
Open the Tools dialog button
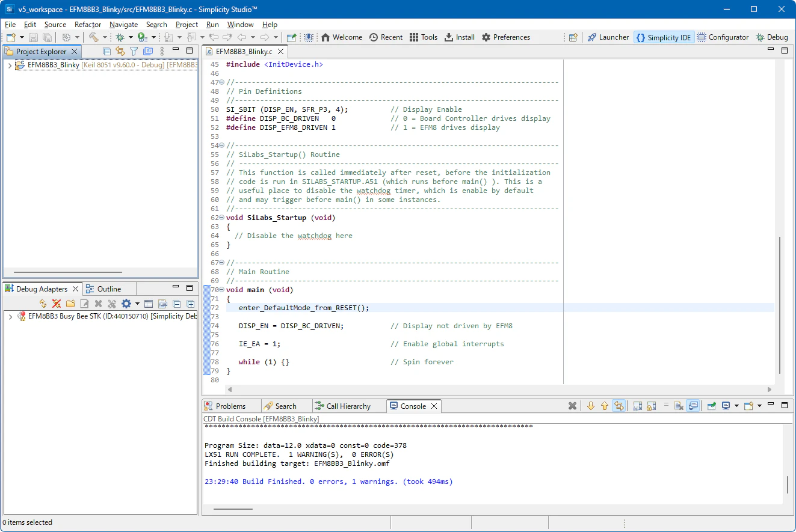click(x=424, y=37)
